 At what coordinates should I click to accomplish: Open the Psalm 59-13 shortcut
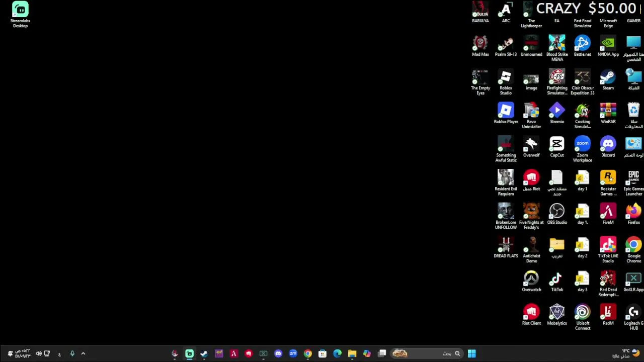point(506,46)
